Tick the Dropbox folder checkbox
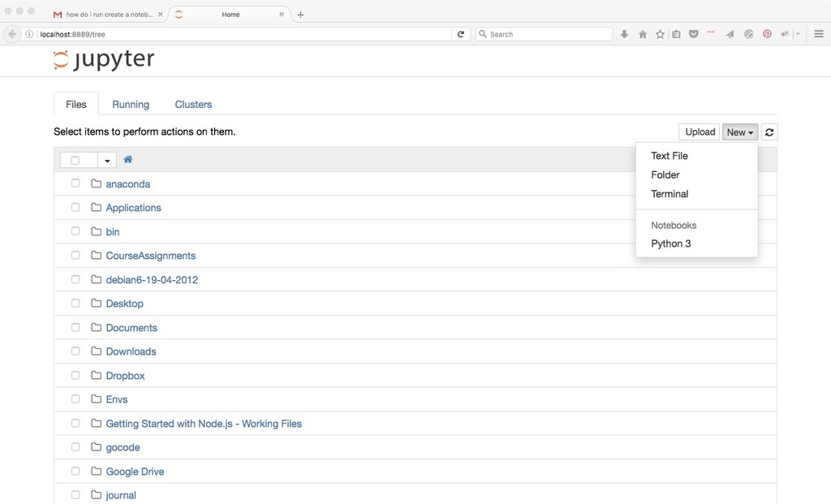Screen dimensions: 831x504 coord(75,375)
